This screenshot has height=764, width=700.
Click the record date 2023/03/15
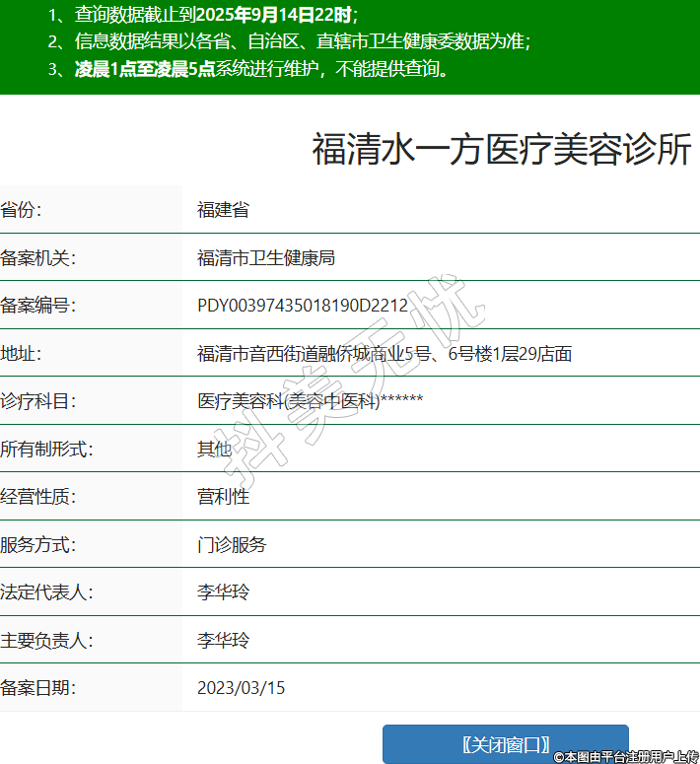click(241, 688)
